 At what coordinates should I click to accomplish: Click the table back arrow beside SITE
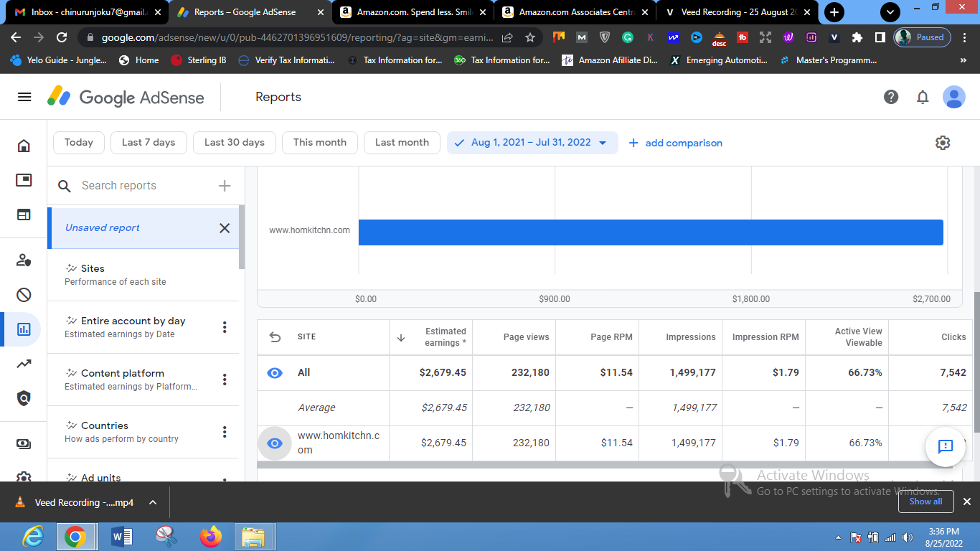[275, 337]
